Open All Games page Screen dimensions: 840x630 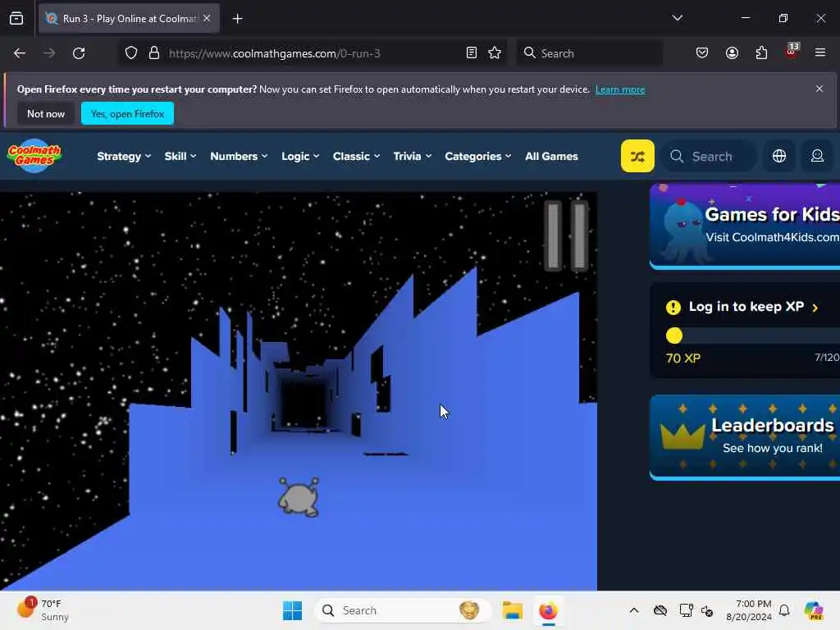click(x=550, y=156)
